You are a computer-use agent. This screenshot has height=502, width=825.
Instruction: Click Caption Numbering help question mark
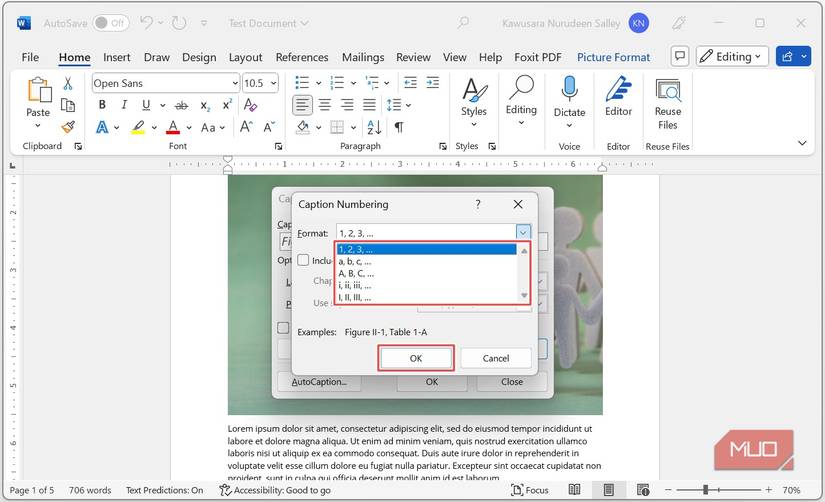coord(478,204)
